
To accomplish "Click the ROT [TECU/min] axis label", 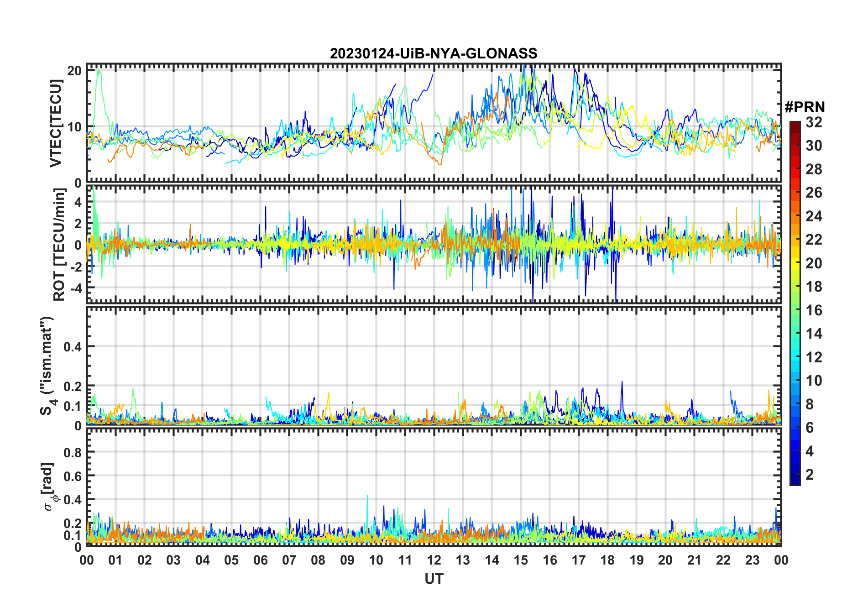I will coord(60,245).
